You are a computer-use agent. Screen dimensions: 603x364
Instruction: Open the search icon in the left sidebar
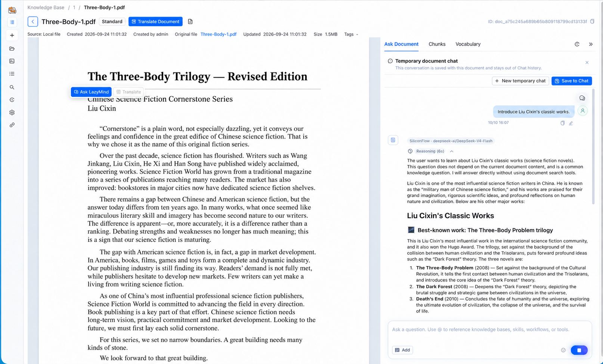click(12, 87)
